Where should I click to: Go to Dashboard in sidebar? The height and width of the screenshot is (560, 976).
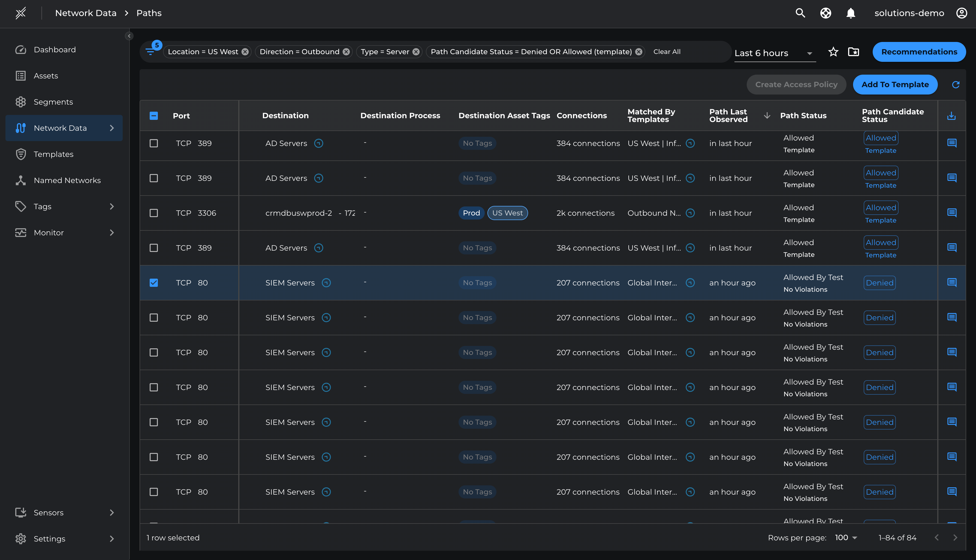(x=55, y=50)
